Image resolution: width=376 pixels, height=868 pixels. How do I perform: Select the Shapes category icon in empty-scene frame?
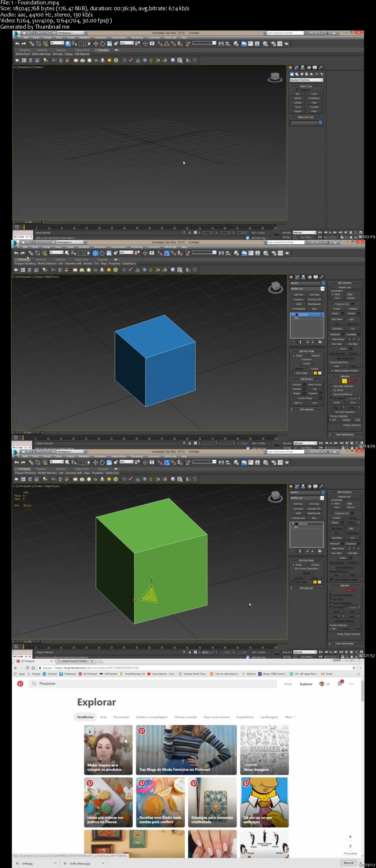(x=297, y=74)
